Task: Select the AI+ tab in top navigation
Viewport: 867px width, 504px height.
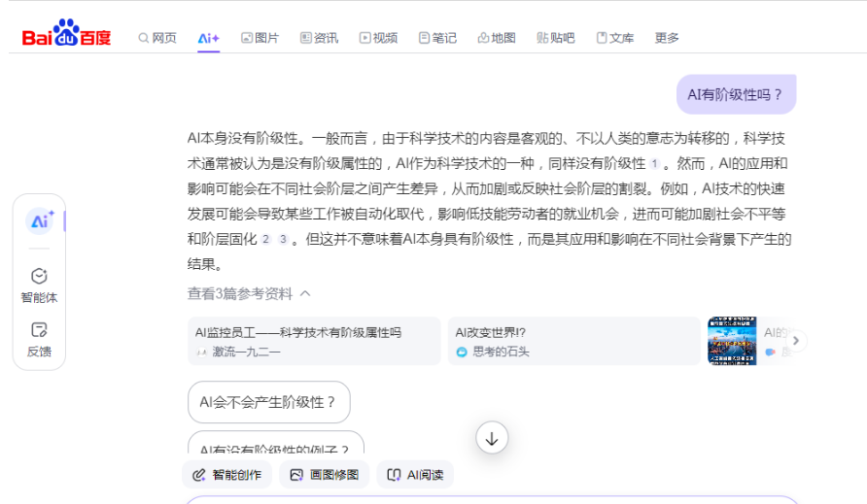Action: [208, 38]
